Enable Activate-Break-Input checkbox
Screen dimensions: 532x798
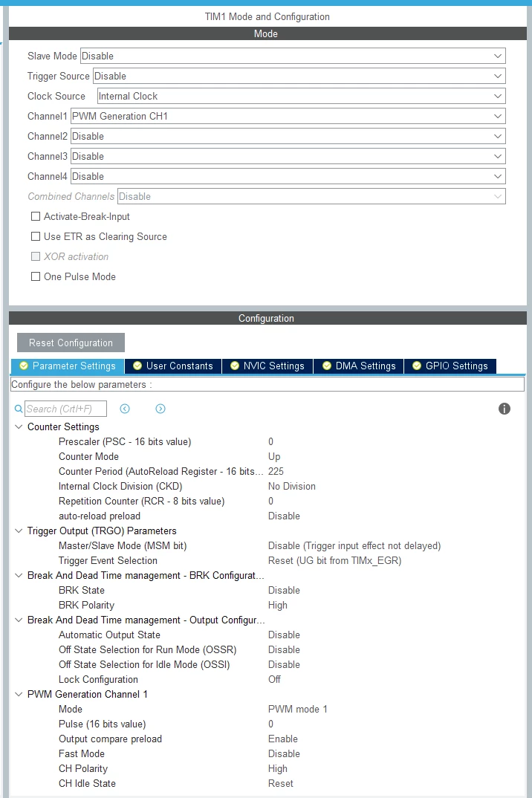coord(36,216)
